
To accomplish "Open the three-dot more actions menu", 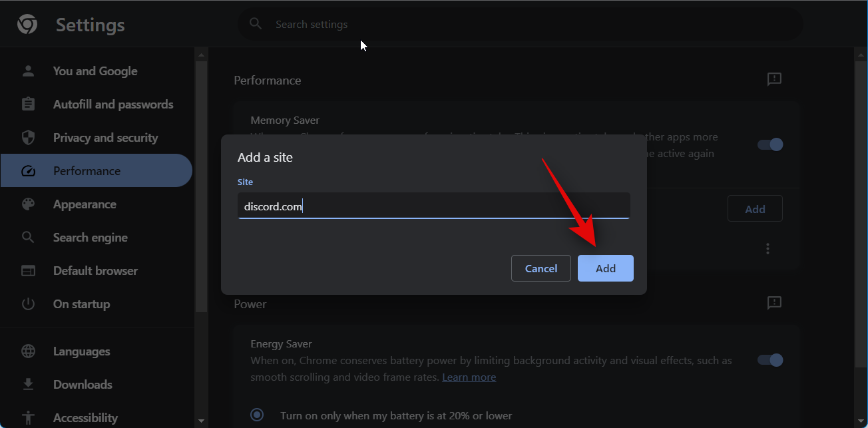I will [767, 248].
